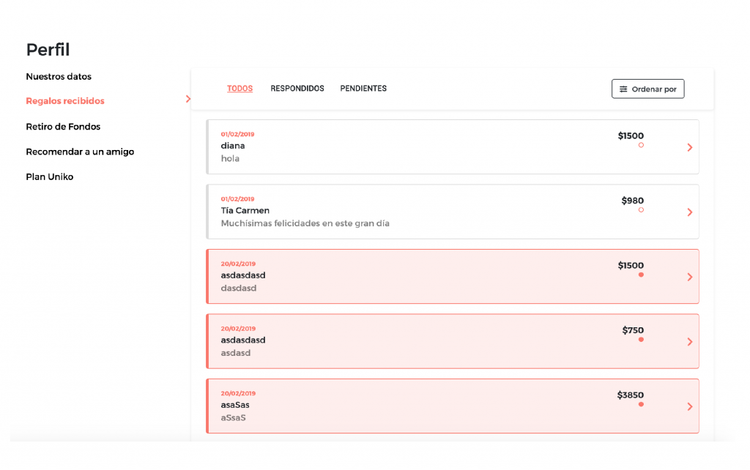Open the $750 gift chevron arrow
The height and width of the screenshot is (470, 750).
tap(690, 342)
